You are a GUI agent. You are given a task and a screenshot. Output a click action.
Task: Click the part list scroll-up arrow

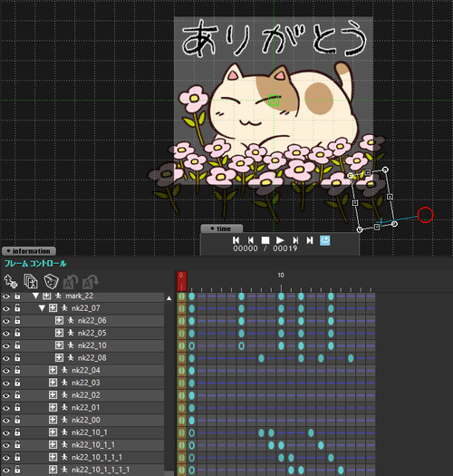[x=169, y=298]
